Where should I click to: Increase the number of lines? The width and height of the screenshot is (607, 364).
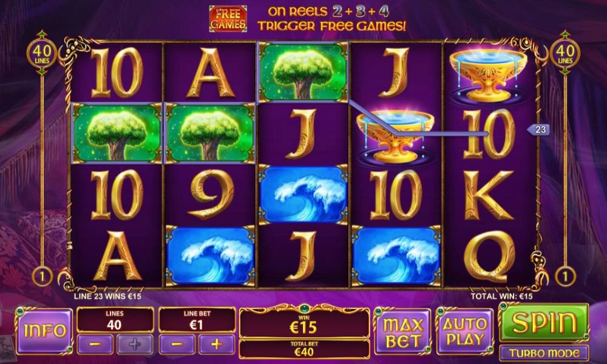[x=135, y=344]
